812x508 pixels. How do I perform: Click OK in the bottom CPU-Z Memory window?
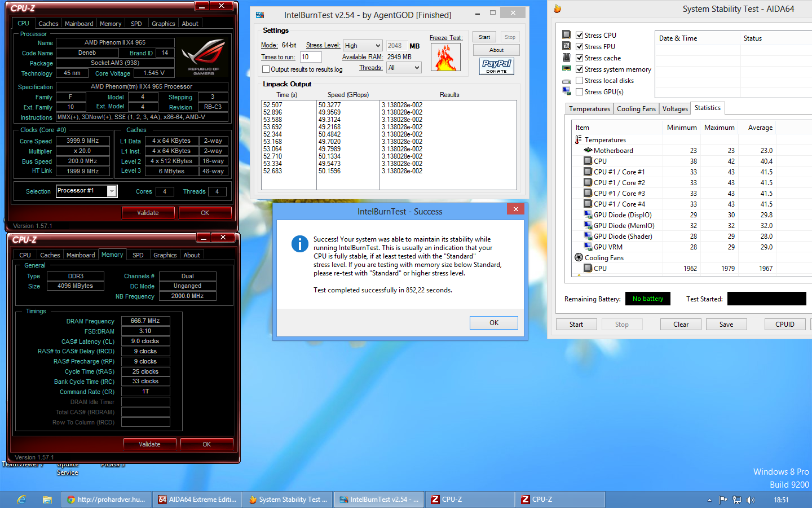207,444
